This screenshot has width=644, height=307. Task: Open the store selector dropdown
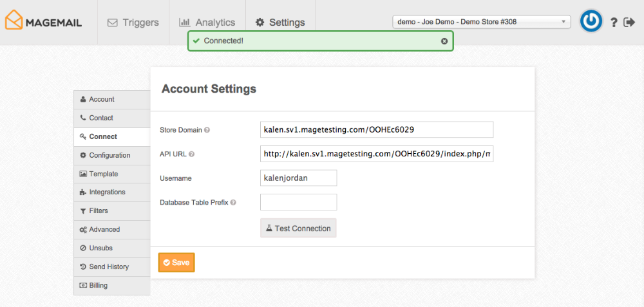(481, 22)
